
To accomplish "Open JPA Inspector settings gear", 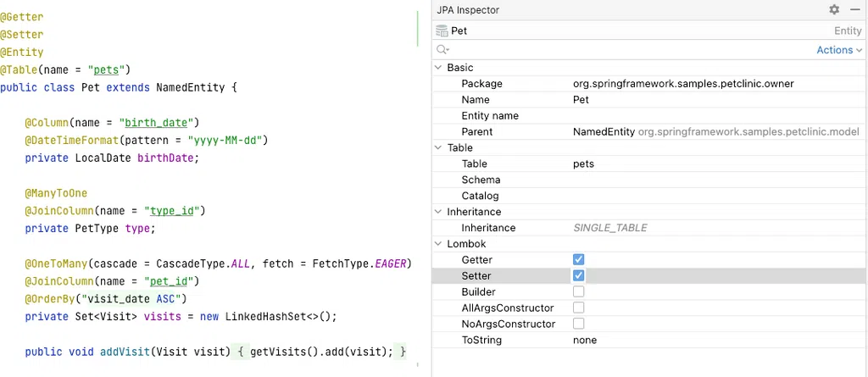I will pos(834,10).
